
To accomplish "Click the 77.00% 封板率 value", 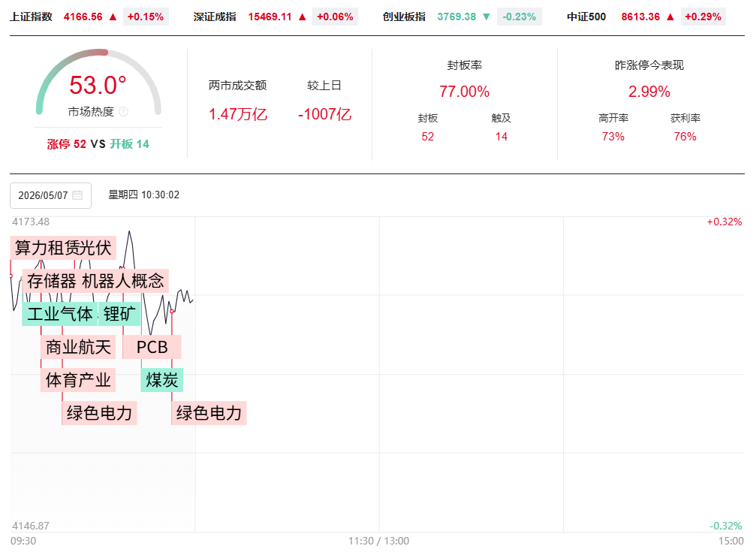I will [x=464, y=91].
